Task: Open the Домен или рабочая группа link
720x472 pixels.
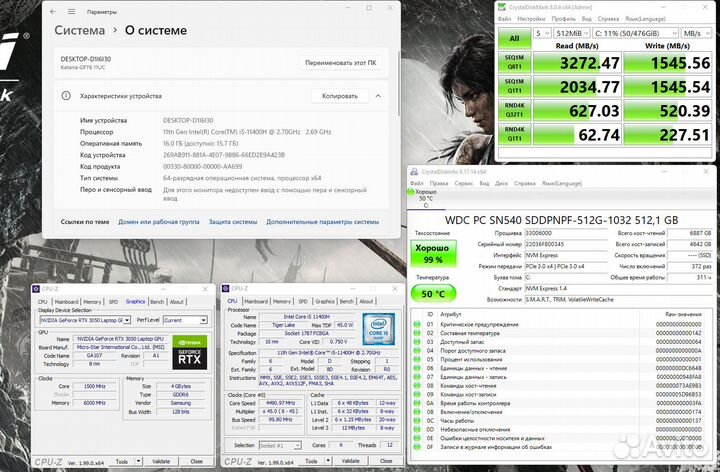Action: pyautogui.click(x=159, y=222)
